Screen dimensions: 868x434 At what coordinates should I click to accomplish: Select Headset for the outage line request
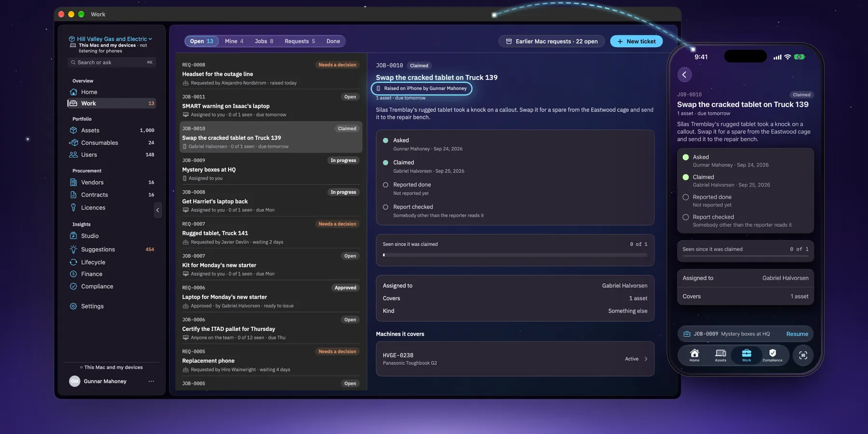tap(271, 74)
